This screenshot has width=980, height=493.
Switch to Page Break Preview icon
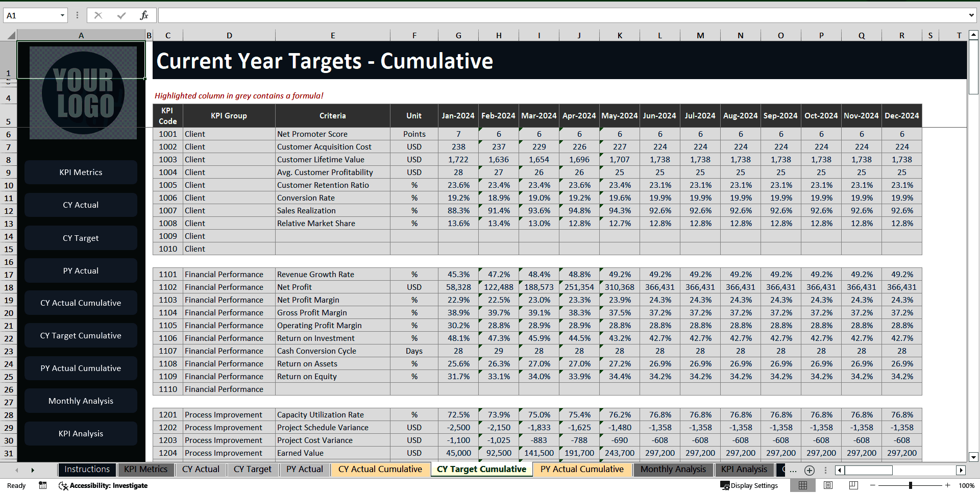click(853, 485)
